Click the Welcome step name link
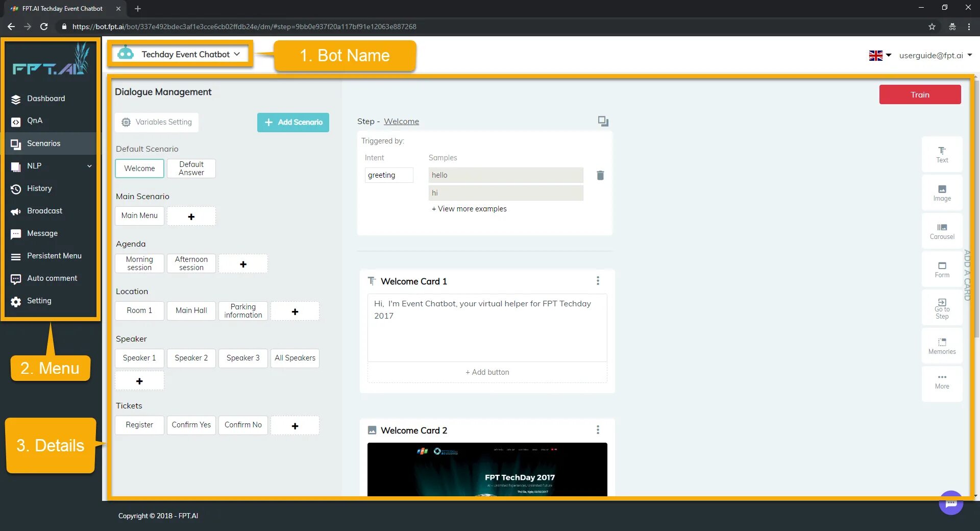This screenshot has height=531, width=980. pyautogui.click(x=401, y=122)
